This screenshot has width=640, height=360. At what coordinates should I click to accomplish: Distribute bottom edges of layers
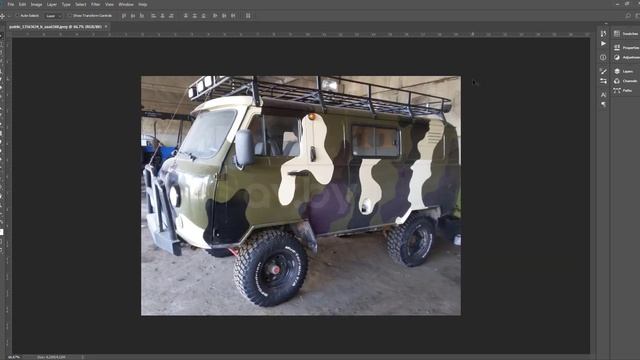pos(203,16)
